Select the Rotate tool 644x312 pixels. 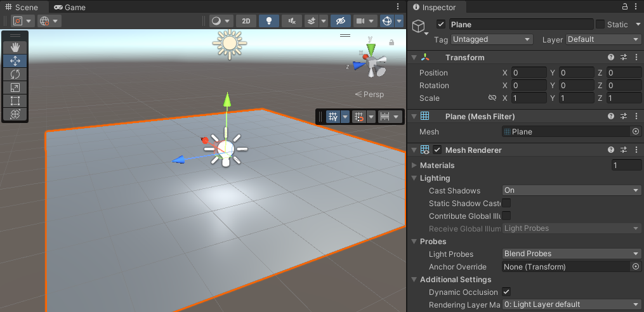point(15,74)
